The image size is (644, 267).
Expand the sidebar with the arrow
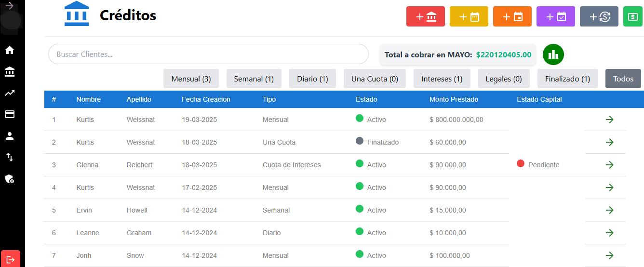pos(10,6)
